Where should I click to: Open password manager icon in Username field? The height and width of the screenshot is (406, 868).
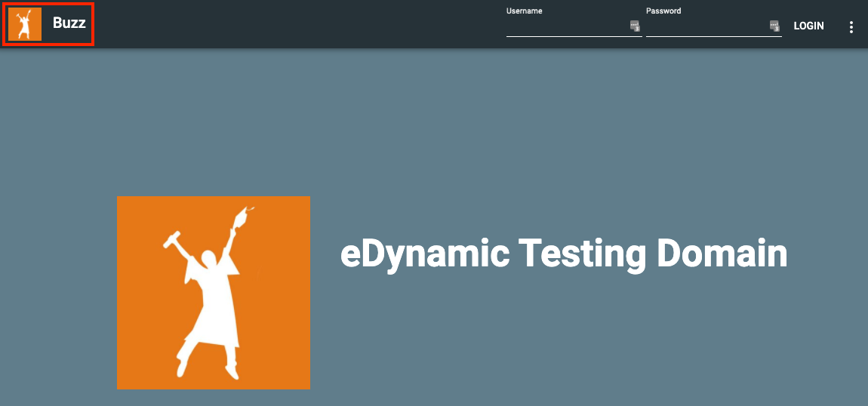coord(635,26)
